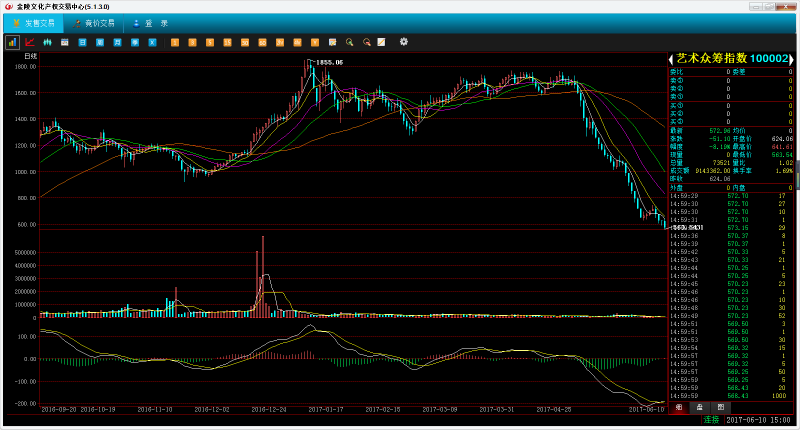This screenshot has height=430, width=800.
Task: Click the 连接 connection status
Action: click(x=711, y=420)
